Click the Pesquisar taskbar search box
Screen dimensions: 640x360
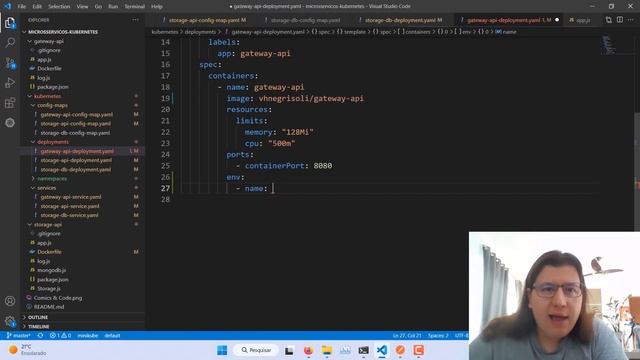click(256, 350)
